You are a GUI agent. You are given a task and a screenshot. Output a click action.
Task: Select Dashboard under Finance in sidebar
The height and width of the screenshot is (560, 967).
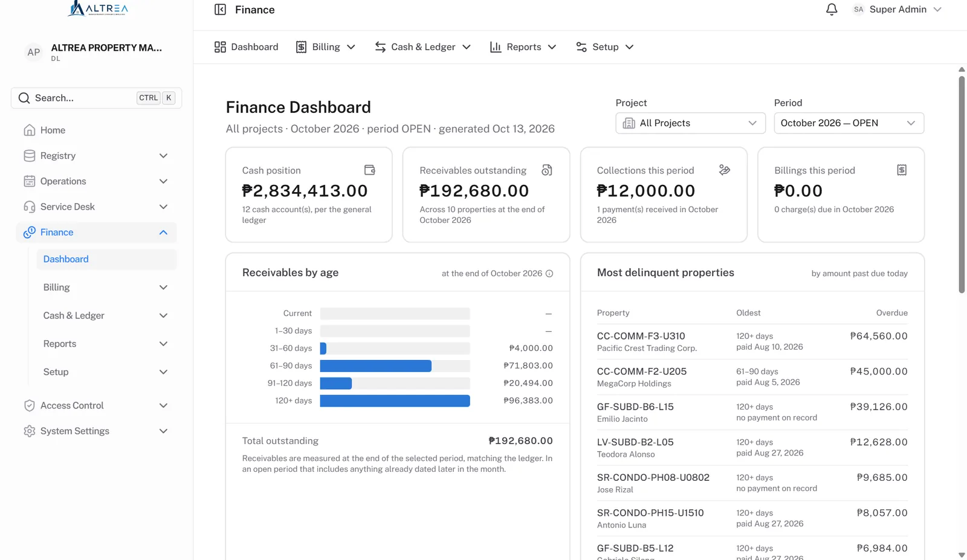(x=106, y=259)
